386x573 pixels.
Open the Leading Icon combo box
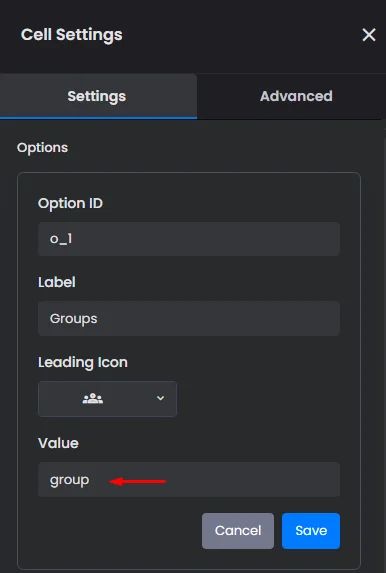click(x=107, y=399)
